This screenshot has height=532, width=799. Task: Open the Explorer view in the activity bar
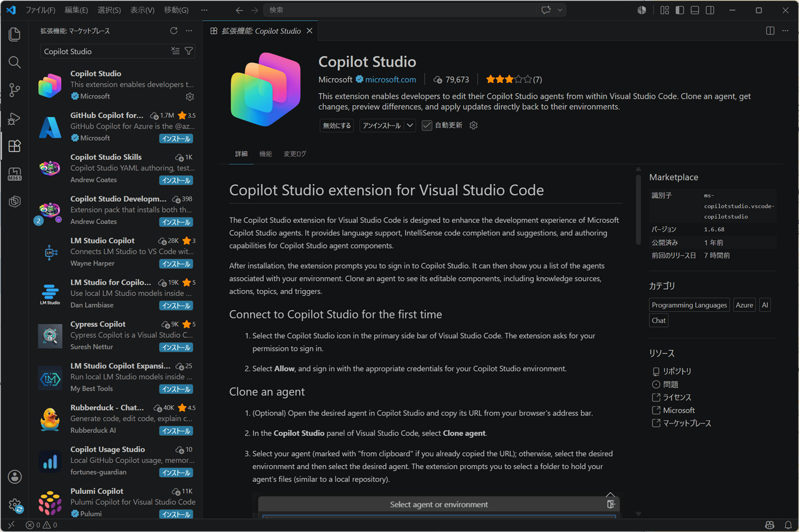[15, 35]
